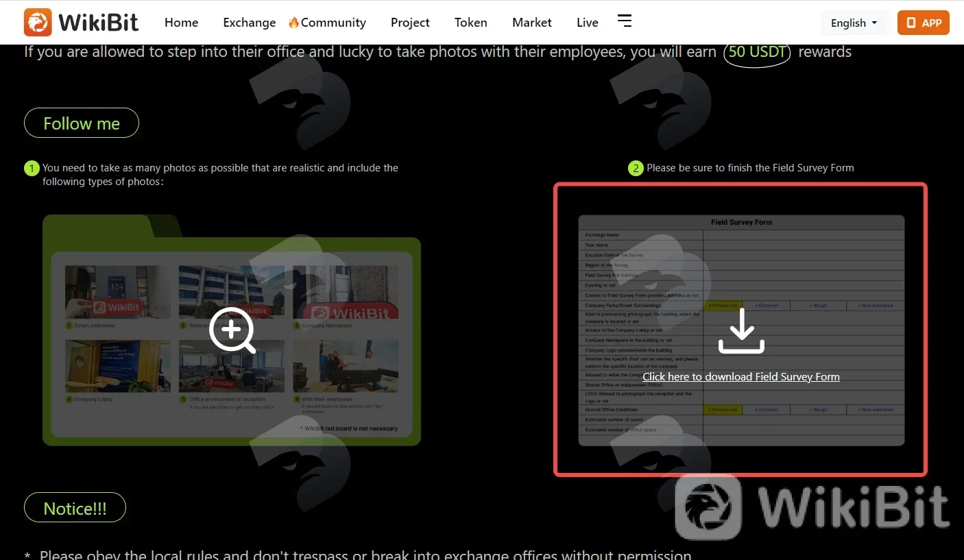Open the Home menu item
964x560 pixels.
(x=181, y=23)
